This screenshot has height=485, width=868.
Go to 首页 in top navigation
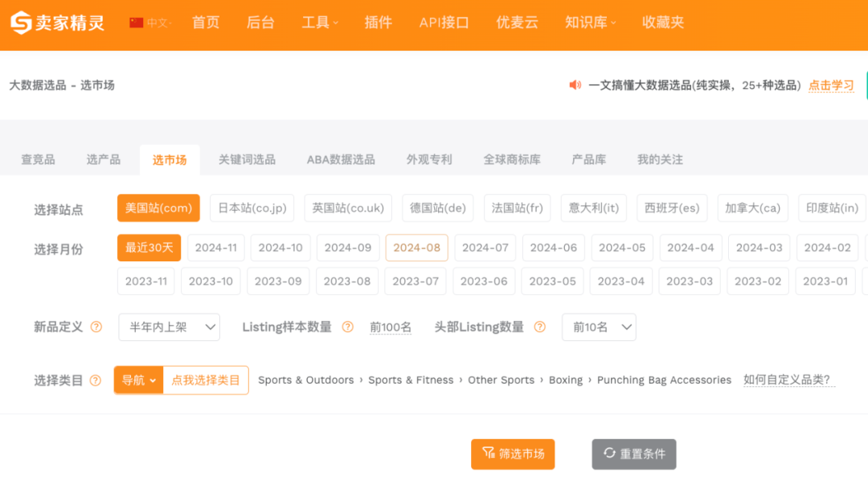click(x=206, y=23)
